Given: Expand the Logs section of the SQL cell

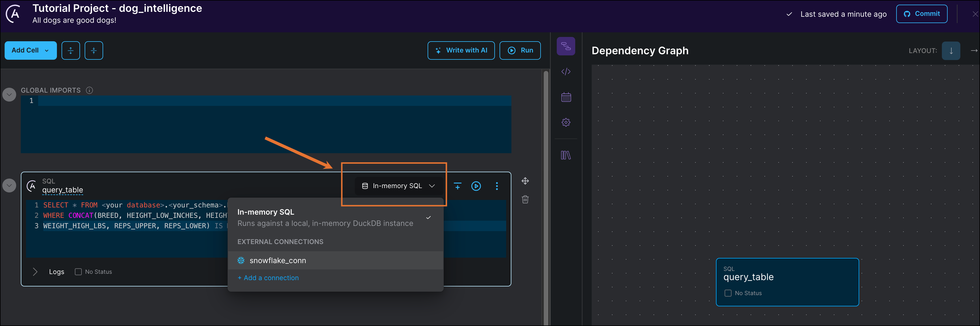Looking at the screenshot, I should (35, 271).
